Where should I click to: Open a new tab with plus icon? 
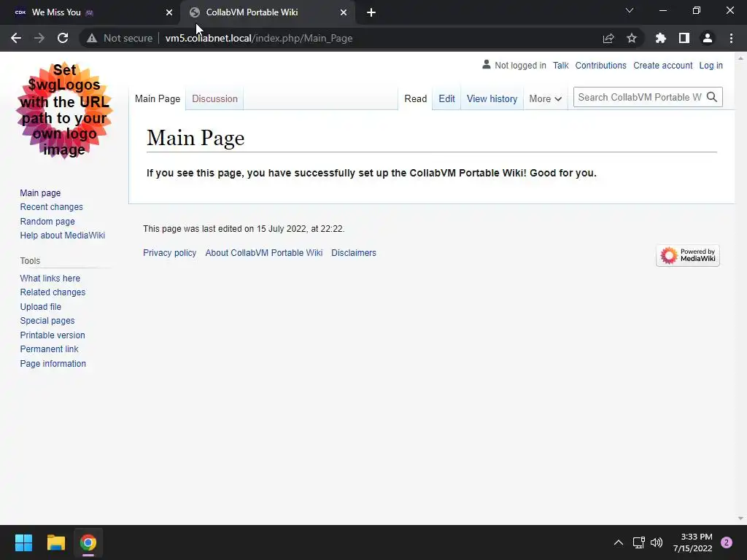371,12
